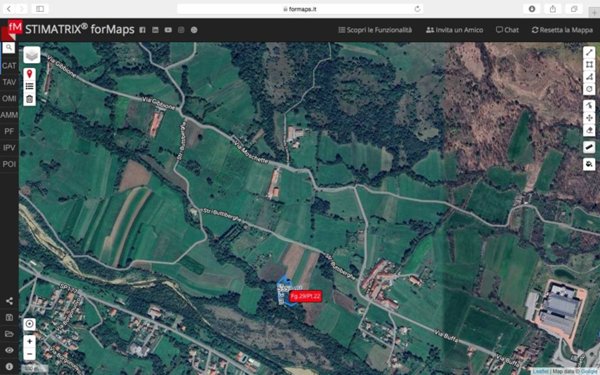
Task: Select the draw line tool
Action: [589, 52]
